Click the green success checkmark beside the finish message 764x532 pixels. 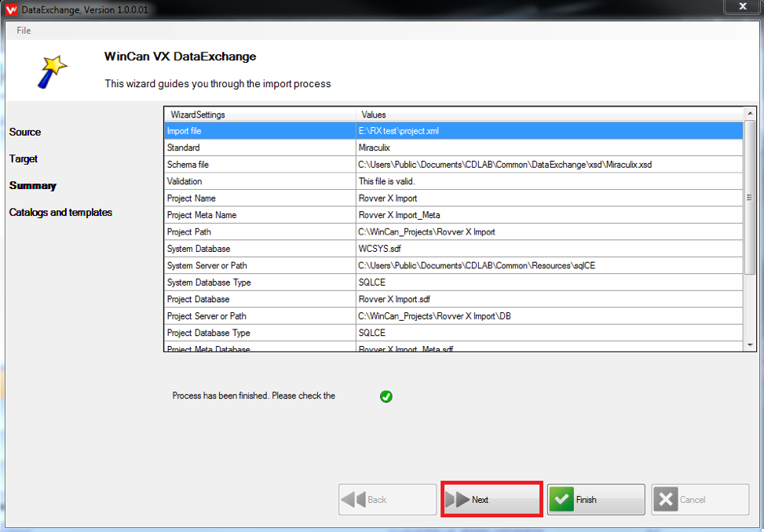[x=386, y=396]
